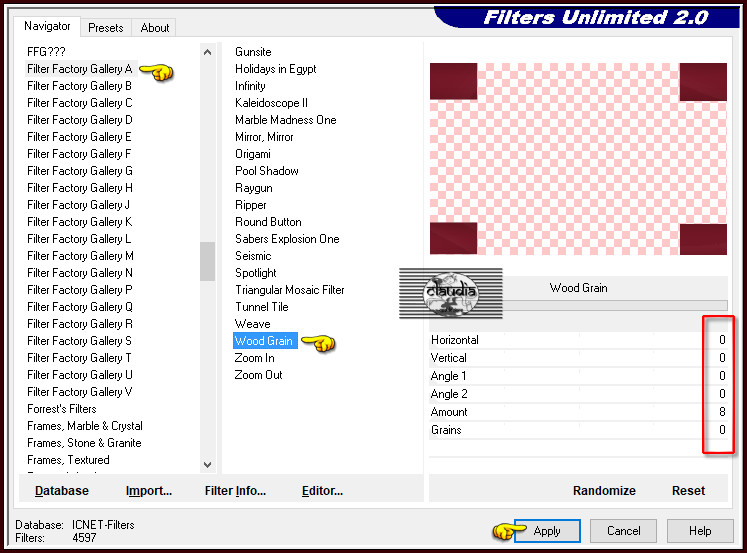Select Filter Factory Gallery U
The image size is (747, 553).
(x=80, y=375)
